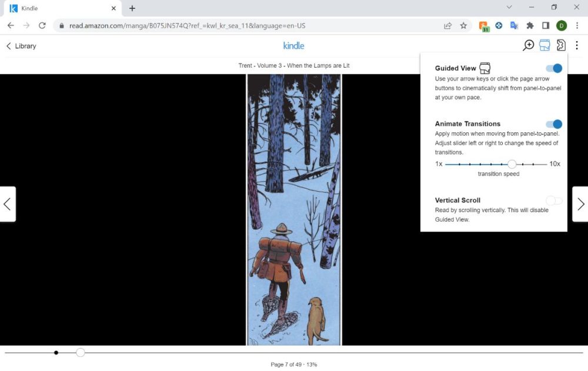Image resolution: width=588 pixels, height=371 pixels.
Task: Open the tab search dropdown chevron
Action: coord(509,7)
